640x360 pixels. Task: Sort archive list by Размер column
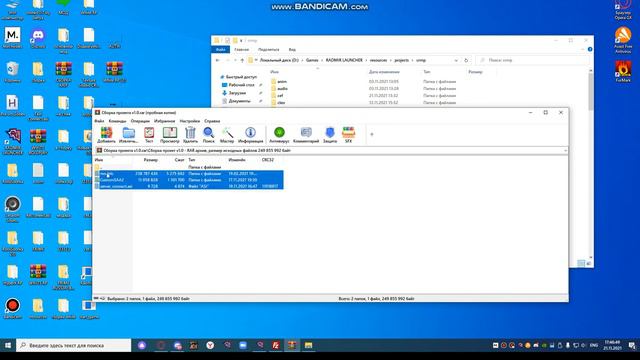click(x=151, y=160)
